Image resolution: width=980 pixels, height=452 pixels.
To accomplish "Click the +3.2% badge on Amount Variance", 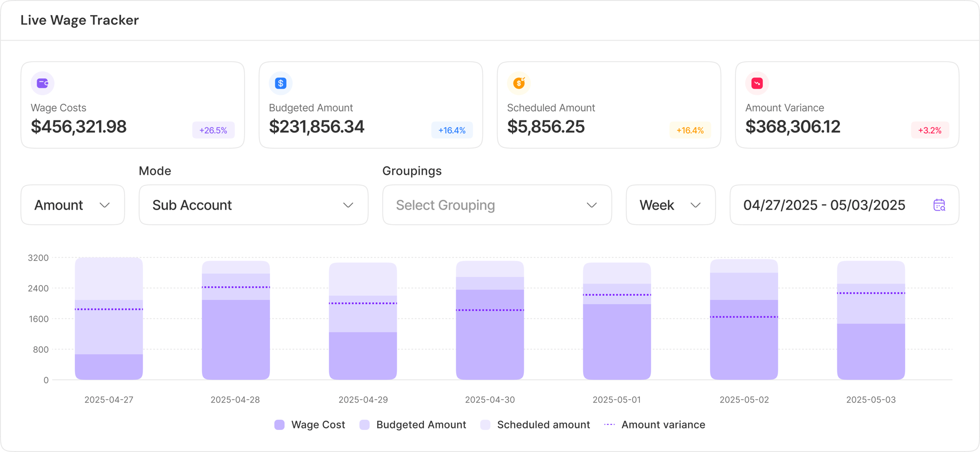I will [x=930, y=130].
